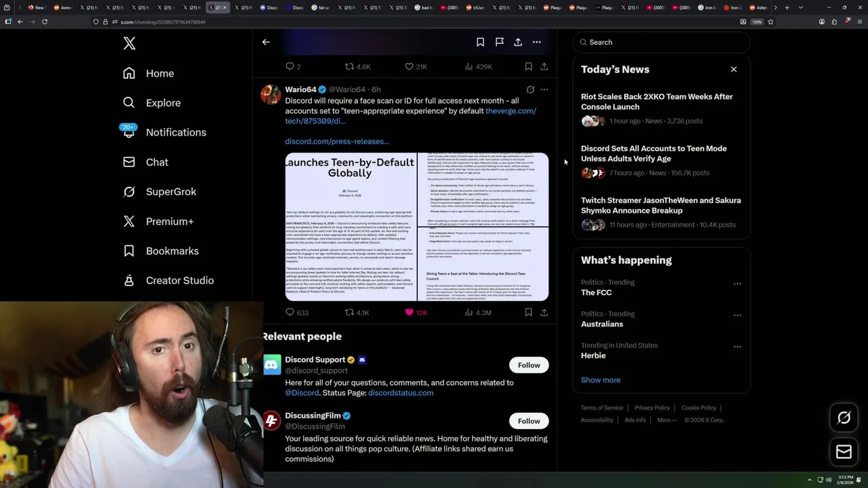Share Wario64's Discord post
Screen dimensions: 868x488
[544, 312]
